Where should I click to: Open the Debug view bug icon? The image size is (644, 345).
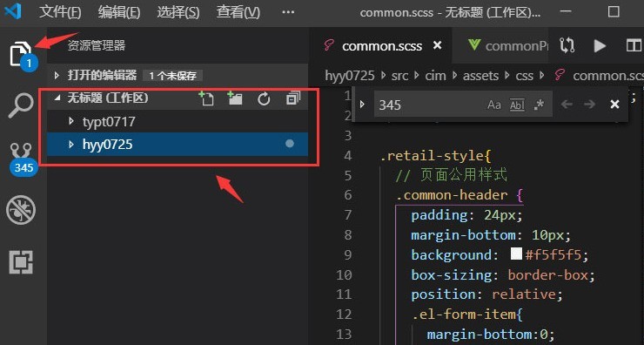pos(21,210)
